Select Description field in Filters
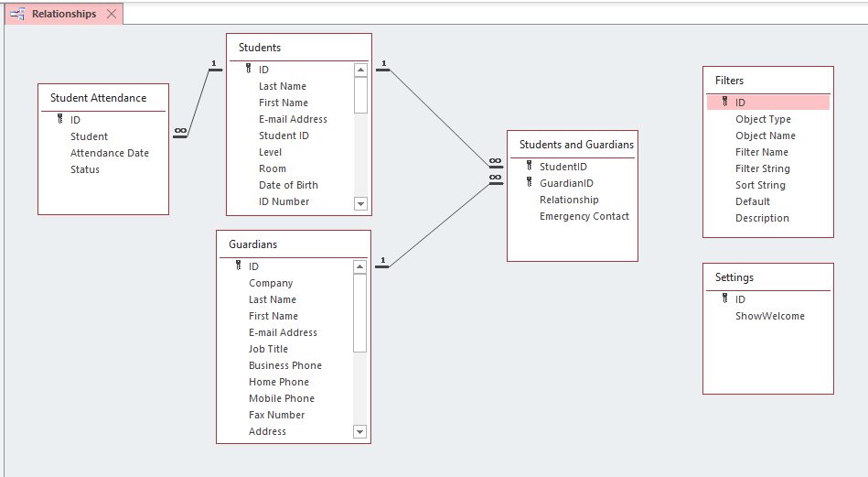Screen dimensions: 868x477 pos(762,218)
